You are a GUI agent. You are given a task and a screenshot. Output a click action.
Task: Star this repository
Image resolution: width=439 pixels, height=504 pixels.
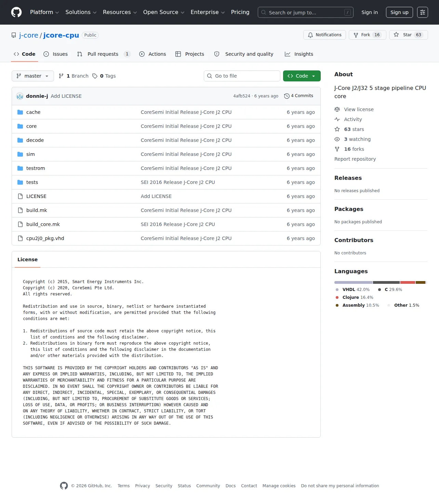click(409, 35)
